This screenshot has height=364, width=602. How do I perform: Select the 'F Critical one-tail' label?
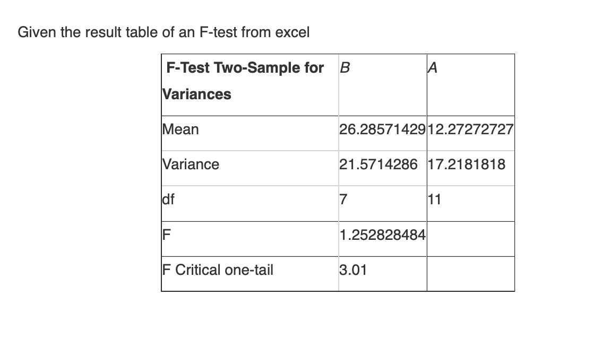(x=218, y=270)
